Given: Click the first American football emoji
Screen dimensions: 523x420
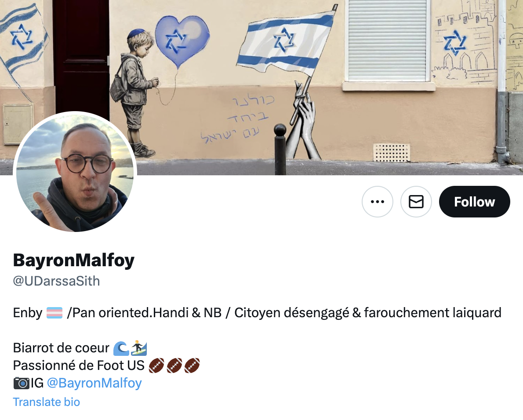Looking at the screenshot, I should 156,366.
